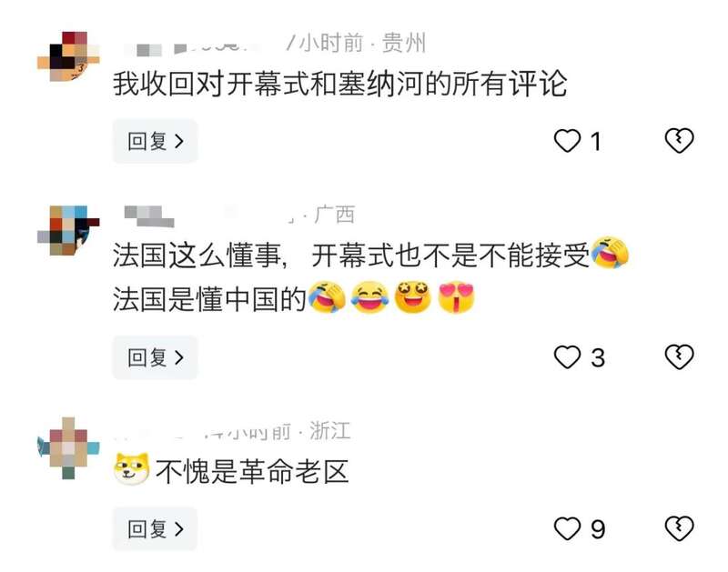Open the Guizhou commenter's avatar
The height and width of the screenshot is (572, 728).
click(69, 56)
